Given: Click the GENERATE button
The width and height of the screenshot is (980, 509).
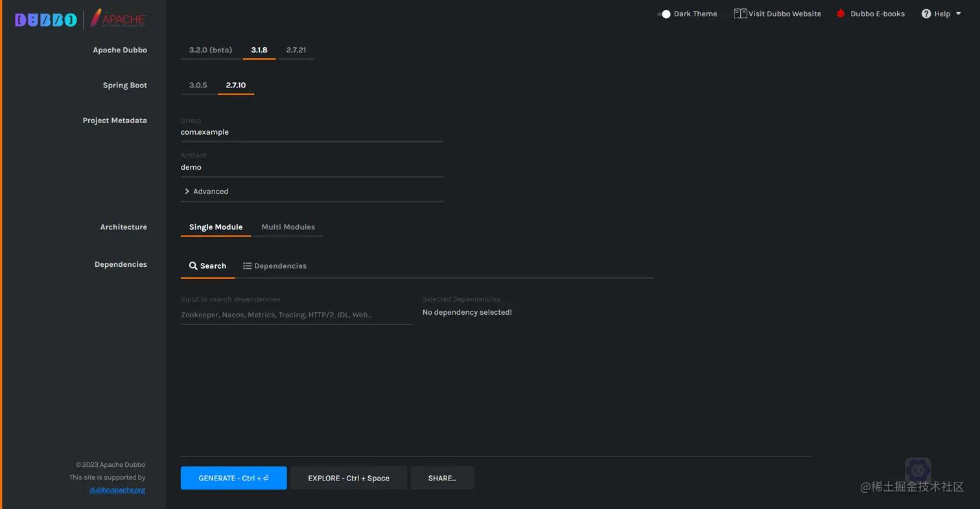Looking at the screenshot, I should click(x=233, y=478).
